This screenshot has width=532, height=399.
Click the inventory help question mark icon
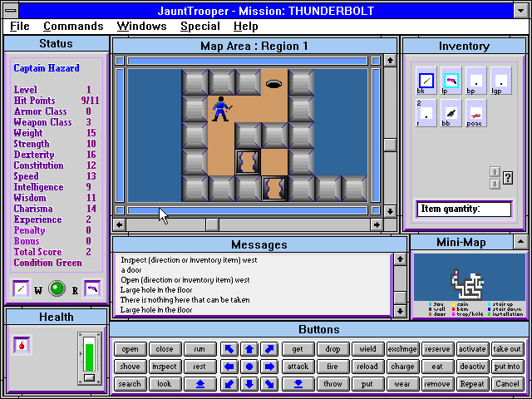(x=508, y=177)
